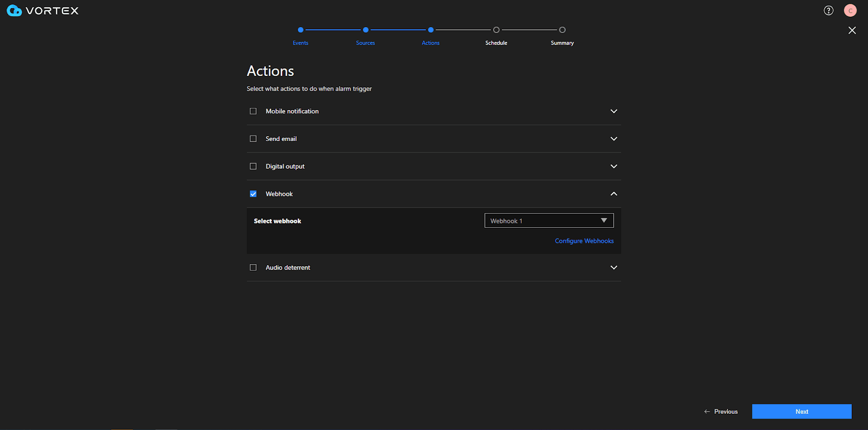
Task: Check the Send email checkbox
Action: pyautogui.click(x=253, y=139)
